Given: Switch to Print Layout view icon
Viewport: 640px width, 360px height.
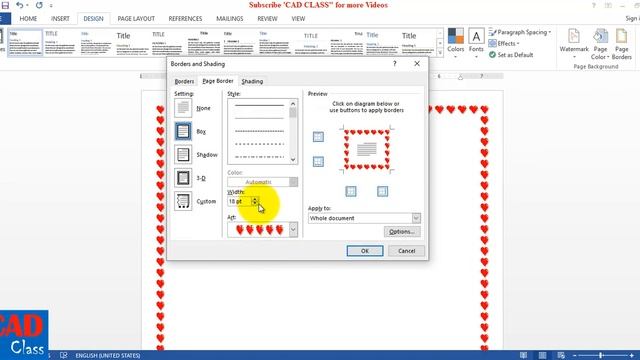Looking at the screenshot, I should click(542, 356).
